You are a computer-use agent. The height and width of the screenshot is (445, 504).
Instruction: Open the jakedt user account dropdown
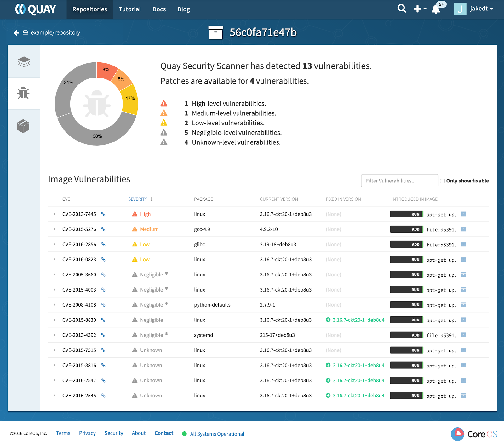[x=479, y=9]
